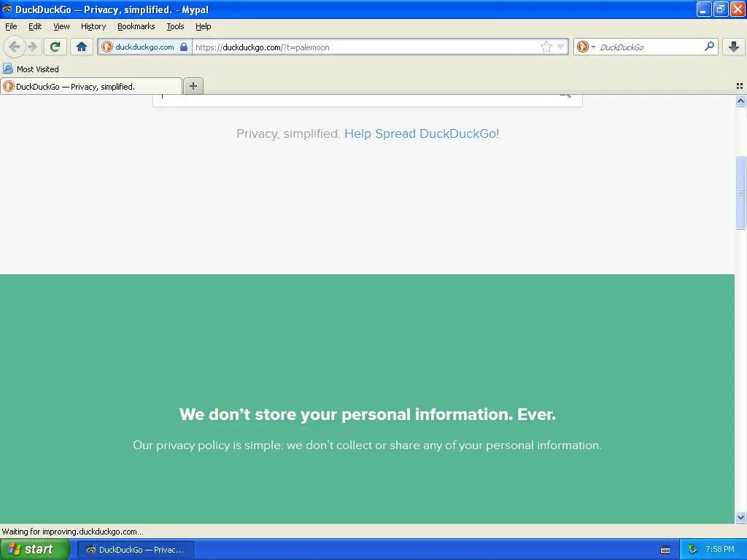Click the network tray icon near clock

(693, 550)
